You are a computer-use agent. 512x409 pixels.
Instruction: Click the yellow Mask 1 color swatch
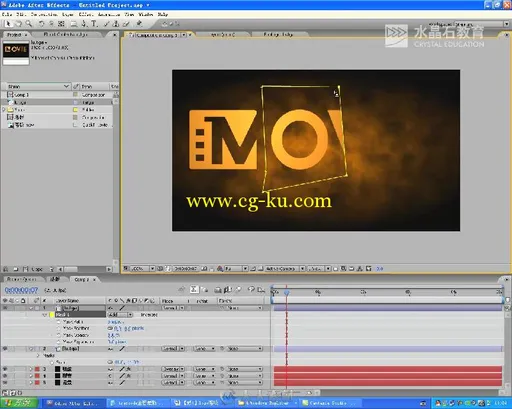(x=52, y=315)
